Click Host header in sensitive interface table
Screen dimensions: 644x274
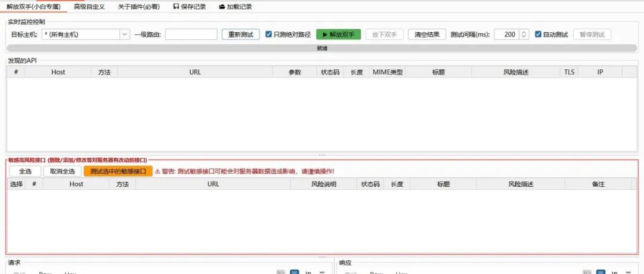[x=76, y=184]
